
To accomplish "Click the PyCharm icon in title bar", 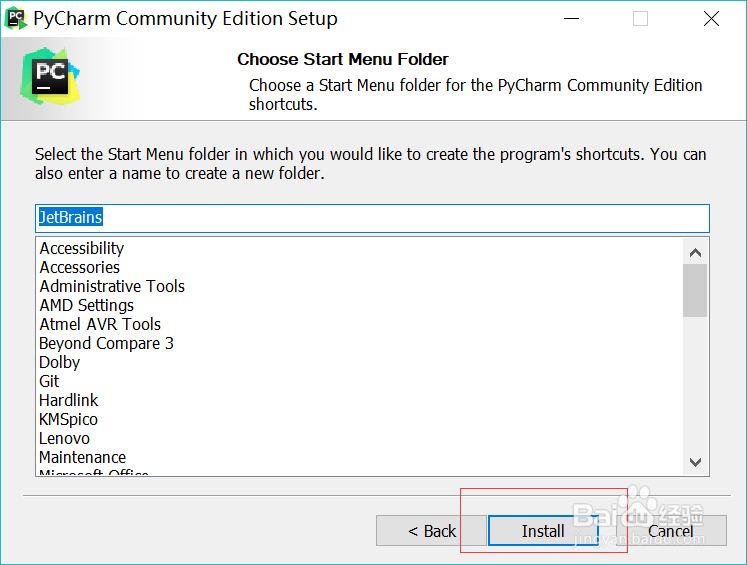I will point(15,18).
